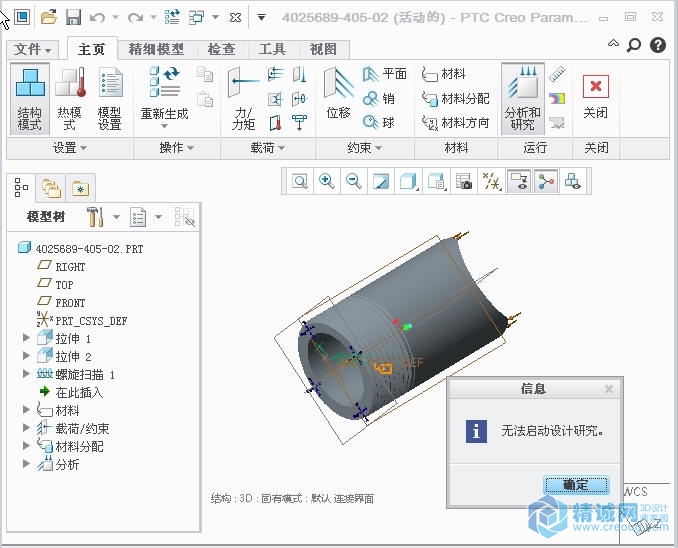Viewport: 678px width, 548px height.
Task: Select the 销 pin constraint
Action: 379,99
